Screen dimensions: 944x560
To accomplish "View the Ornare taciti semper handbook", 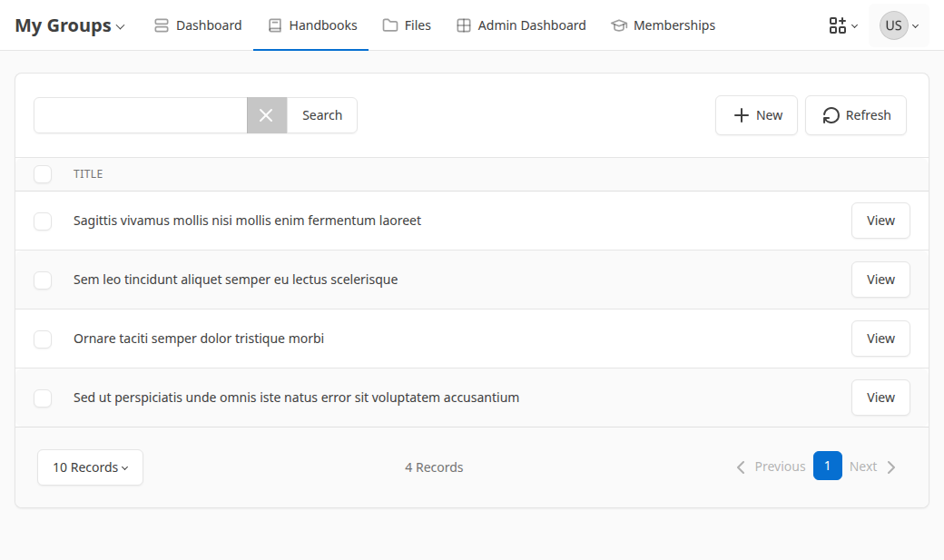I will click(880, 339).
